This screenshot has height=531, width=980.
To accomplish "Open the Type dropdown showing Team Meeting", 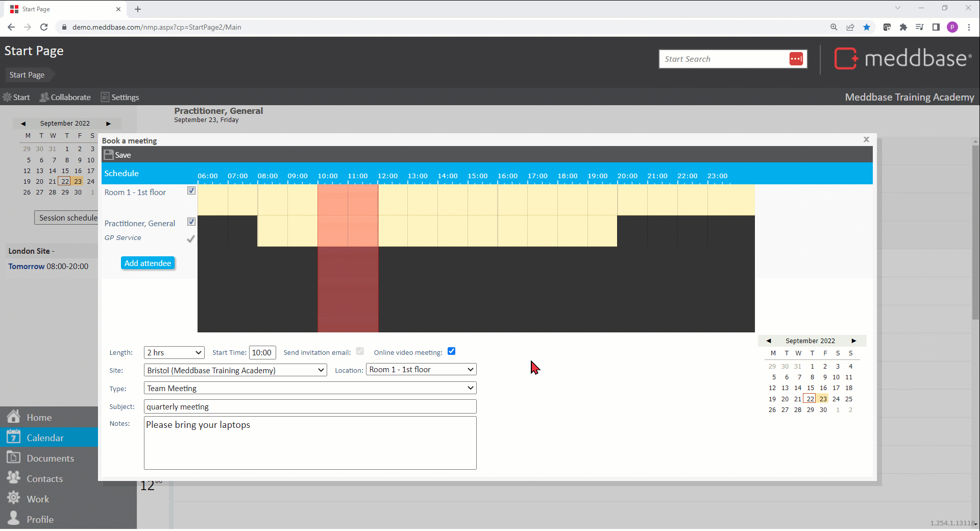I will [310, 389].
